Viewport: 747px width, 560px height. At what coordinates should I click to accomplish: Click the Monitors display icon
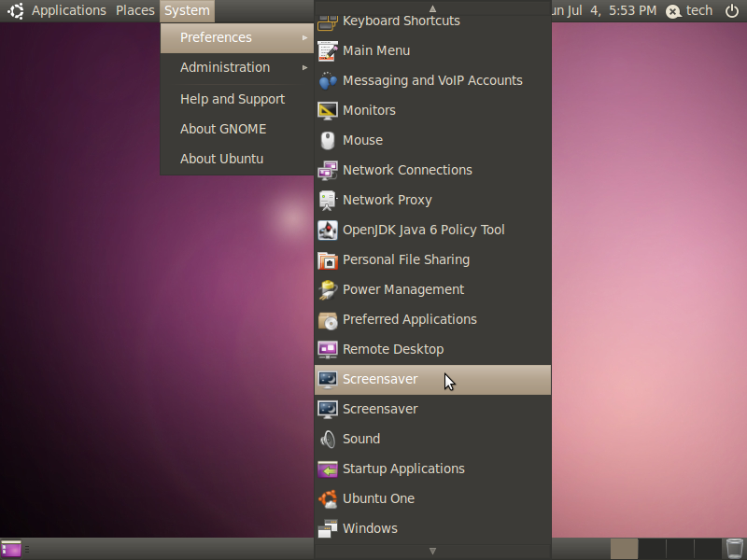tap(328, 110)
